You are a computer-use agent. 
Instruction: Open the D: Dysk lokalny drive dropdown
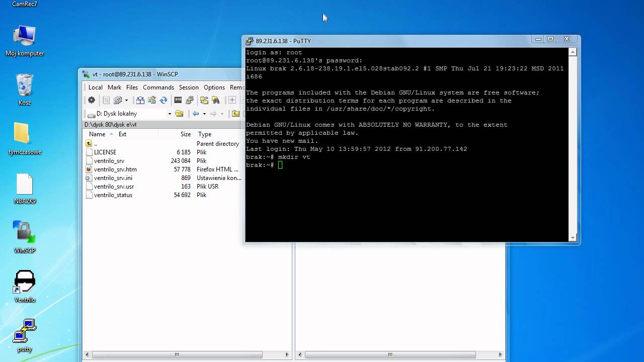[x=170, y=114]
